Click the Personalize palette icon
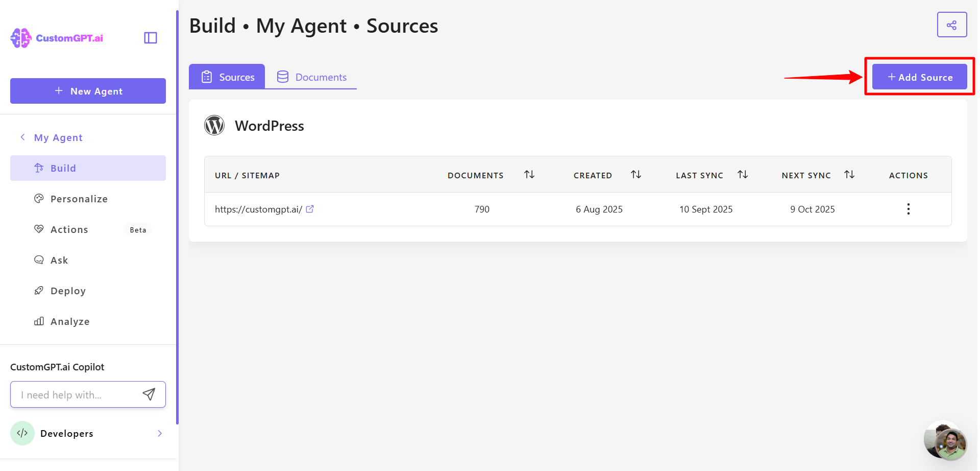980x471 pixels. (x=39, y=198)
